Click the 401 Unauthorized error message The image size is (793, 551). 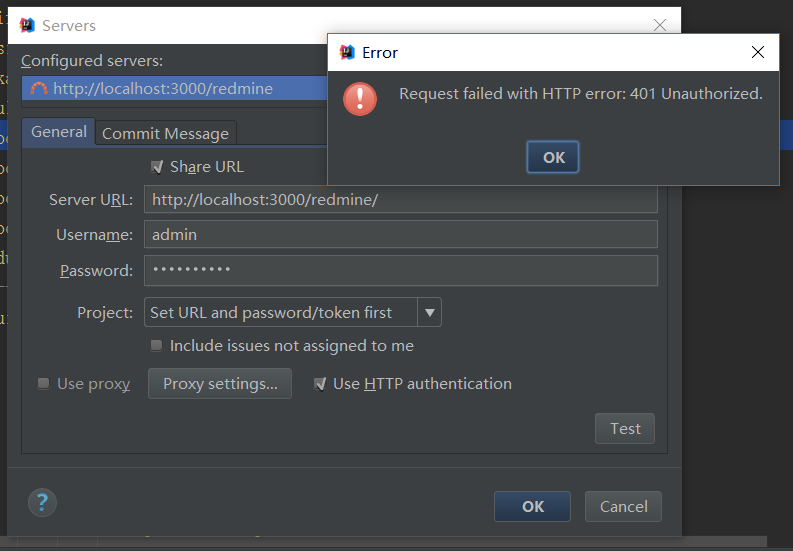click(x=581, y=94)
